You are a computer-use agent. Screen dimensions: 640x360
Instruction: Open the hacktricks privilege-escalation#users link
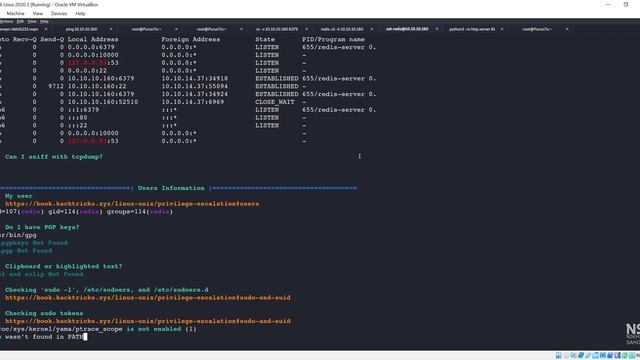click(132, 204)
